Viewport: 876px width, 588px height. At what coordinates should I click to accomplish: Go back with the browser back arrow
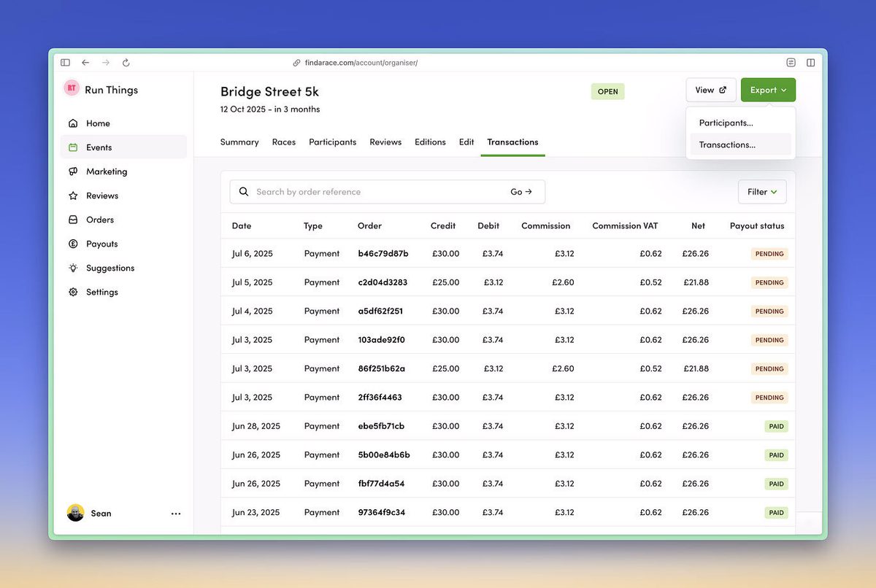pyautogui.click(x=85, y=63)
